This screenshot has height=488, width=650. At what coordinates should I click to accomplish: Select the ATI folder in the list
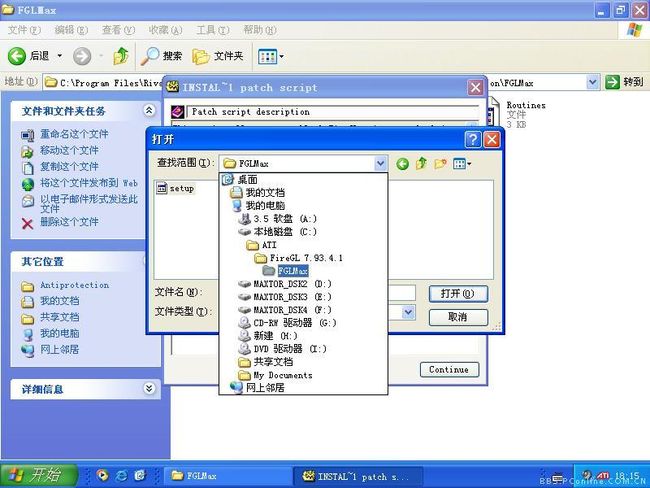pyautogui.click(x=269, y=245)
